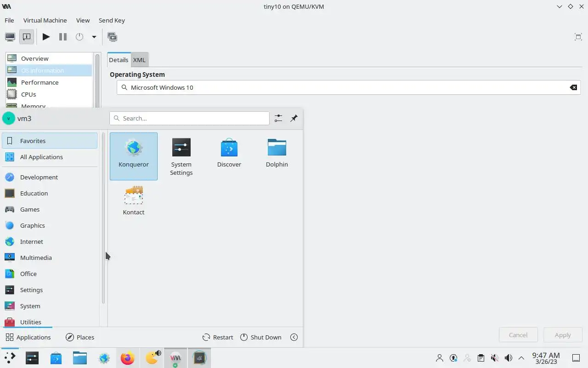
Task: Open the View menu
Action: click(83, 20)
